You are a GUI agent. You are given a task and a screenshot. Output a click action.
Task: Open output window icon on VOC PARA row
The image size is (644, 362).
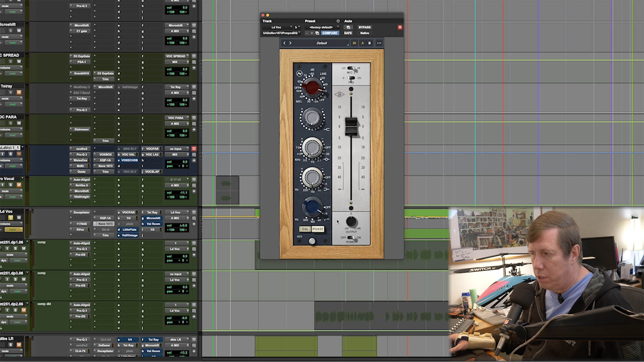[194, 118]
